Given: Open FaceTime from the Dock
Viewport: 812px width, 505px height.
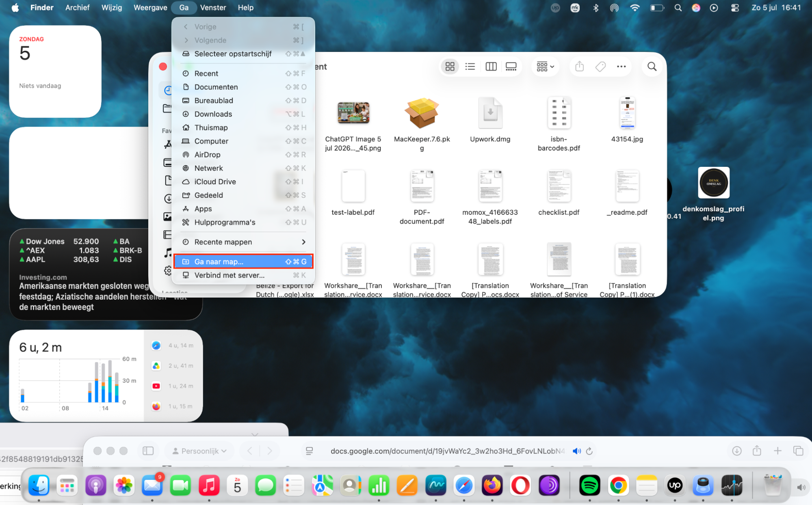Looking at the screenshot, I should [180, 485].
